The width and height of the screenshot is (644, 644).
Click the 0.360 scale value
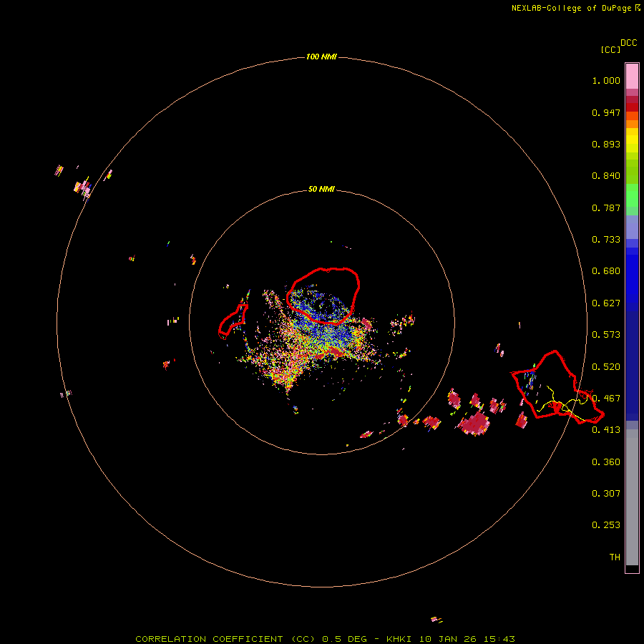(606, 462)
